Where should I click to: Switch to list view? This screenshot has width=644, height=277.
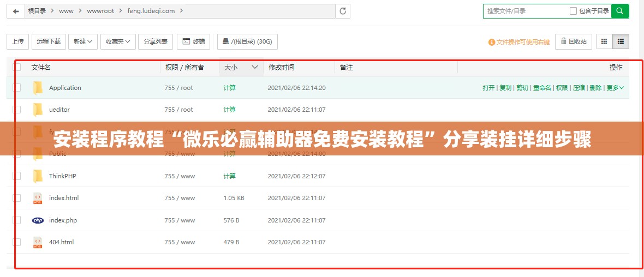point(621,41)
